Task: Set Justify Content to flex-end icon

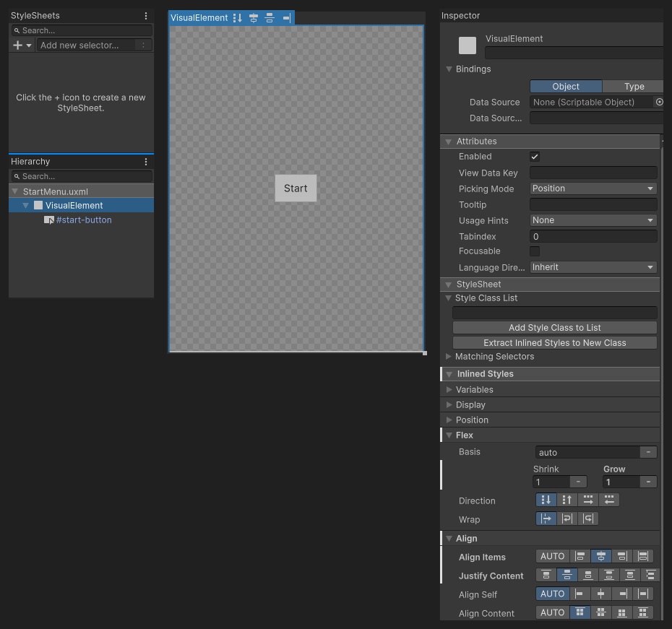Action: (588, 575)
